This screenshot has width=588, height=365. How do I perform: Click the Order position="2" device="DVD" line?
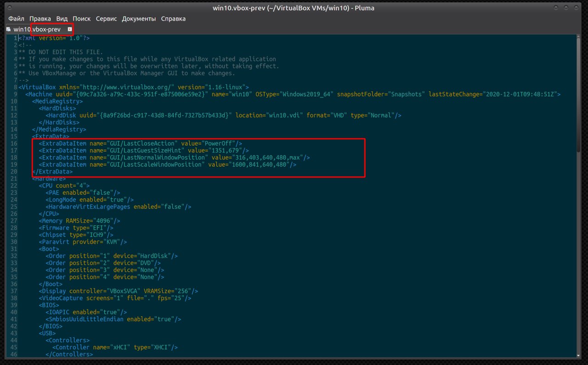tap(103, 263)
